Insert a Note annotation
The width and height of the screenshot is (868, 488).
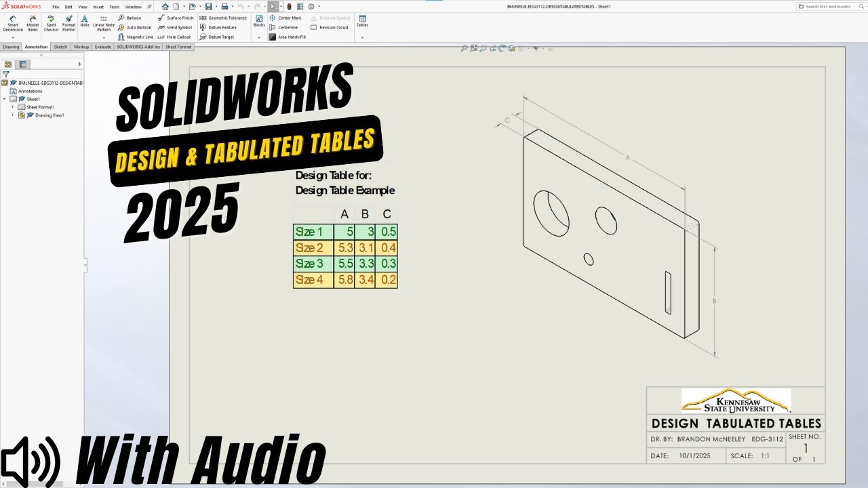85,20
